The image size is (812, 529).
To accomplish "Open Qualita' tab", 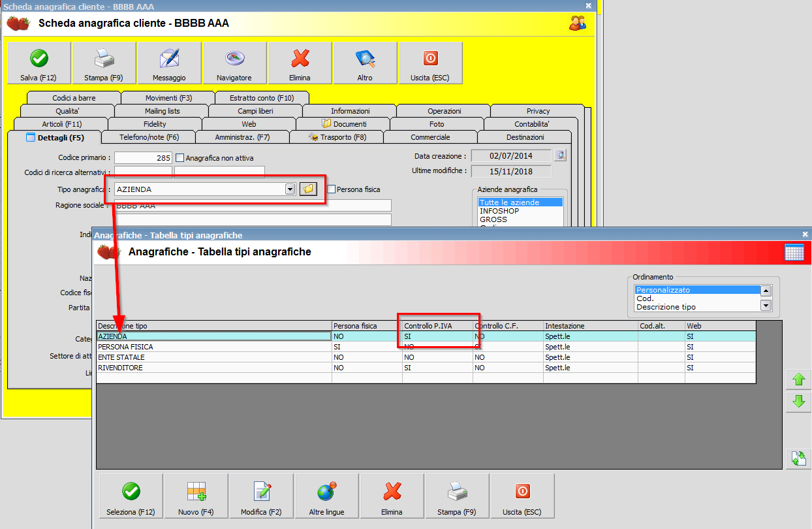I will coord(67,111).
